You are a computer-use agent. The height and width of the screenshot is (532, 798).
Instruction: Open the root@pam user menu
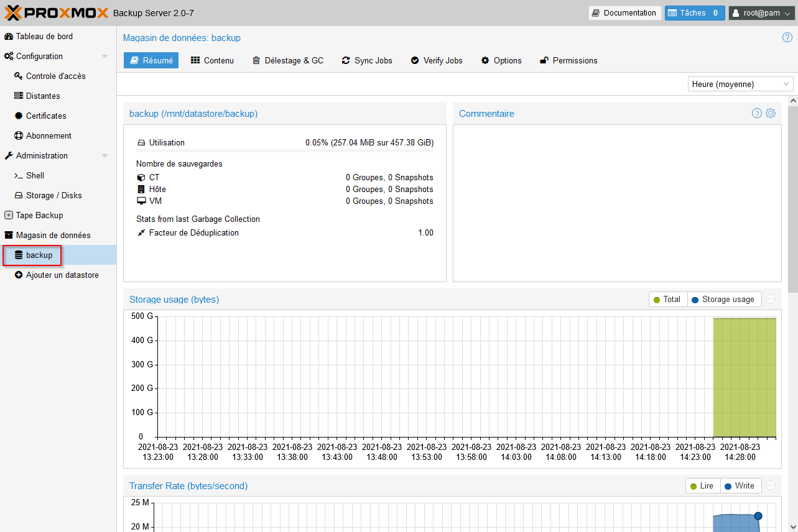(x=761, y=13)
